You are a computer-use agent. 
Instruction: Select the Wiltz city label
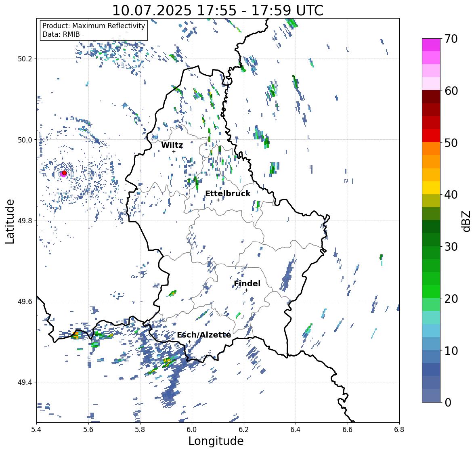[172, 145]
